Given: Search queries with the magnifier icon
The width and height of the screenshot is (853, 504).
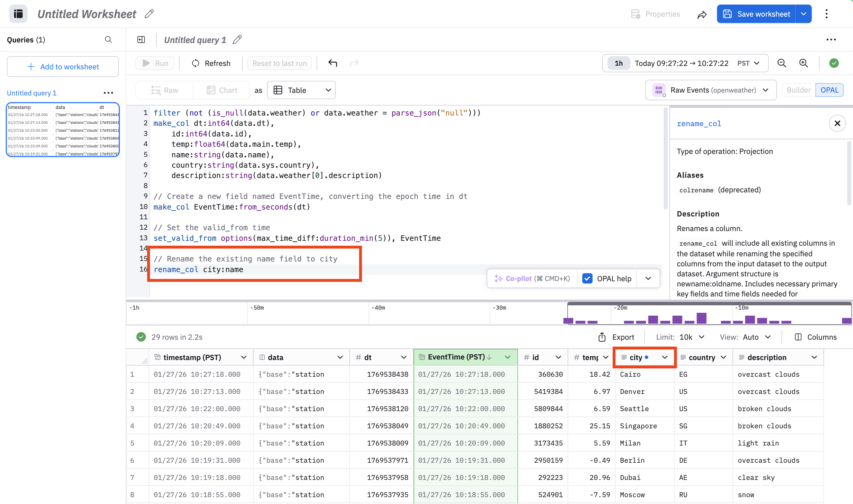Looking at the screenshot, I should coord(108,40).
